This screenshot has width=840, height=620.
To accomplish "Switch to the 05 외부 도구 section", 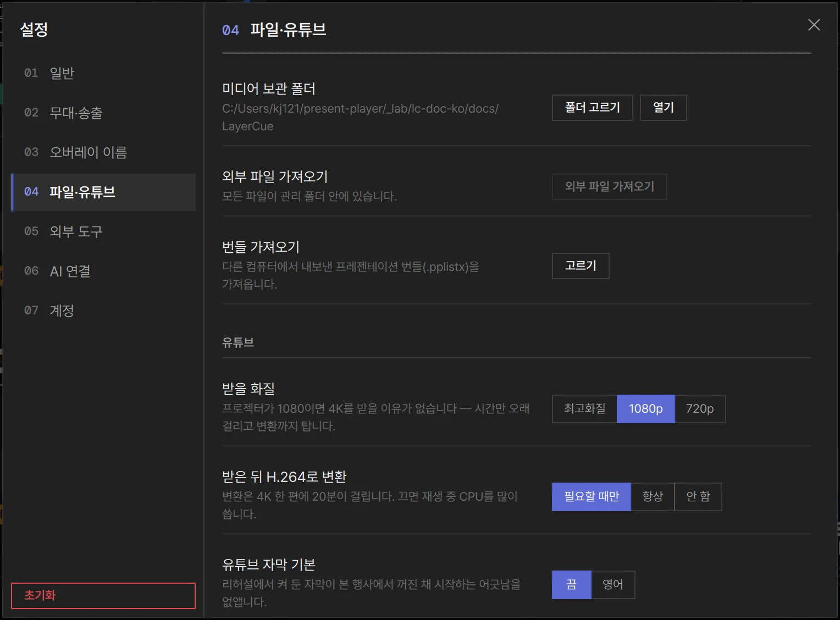I will 103,231.
